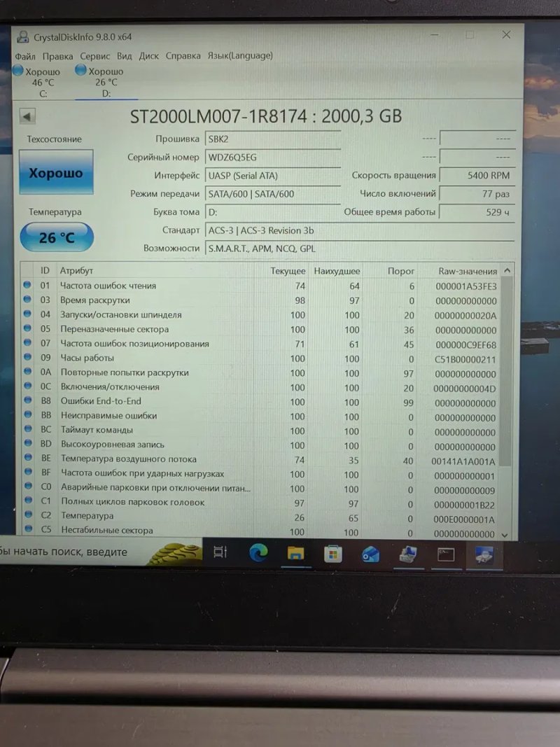560x747 pixels.
Task: Open the Файл menu
Action: (25, 56)
